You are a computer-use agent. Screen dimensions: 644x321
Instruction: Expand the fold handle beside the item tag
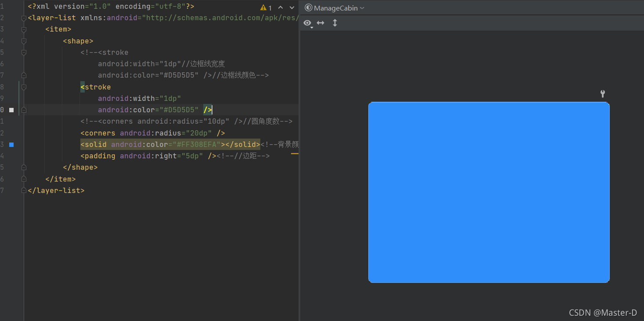tap(24, 29)
